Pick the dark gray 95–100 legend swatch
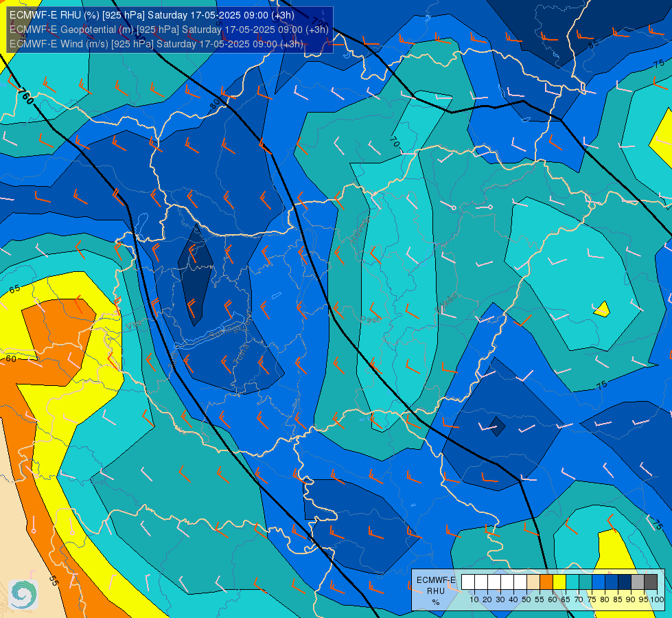Viewport: 672px width, 618px height. (x=651, y=582)
